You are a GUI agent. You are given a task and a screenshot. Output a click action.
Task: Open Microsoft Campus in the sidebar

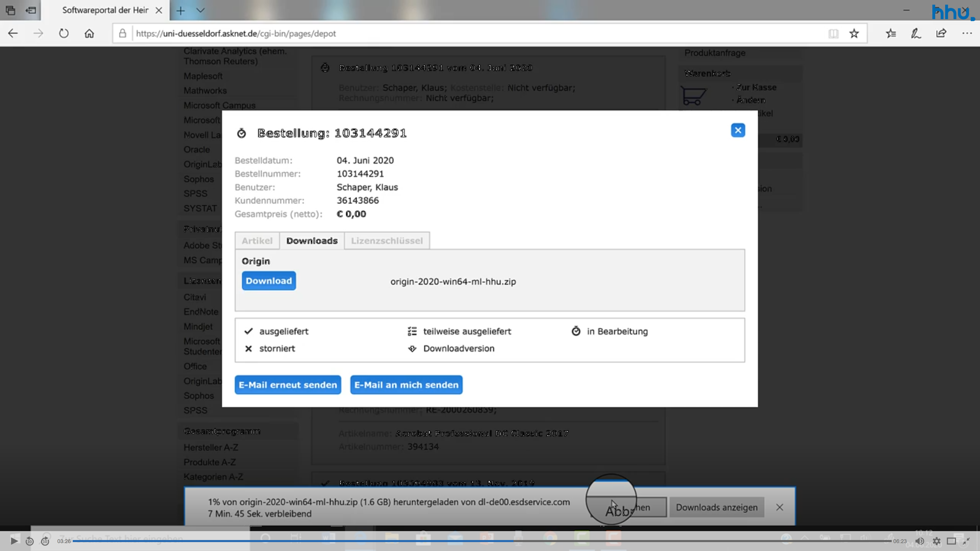point(219,105)
